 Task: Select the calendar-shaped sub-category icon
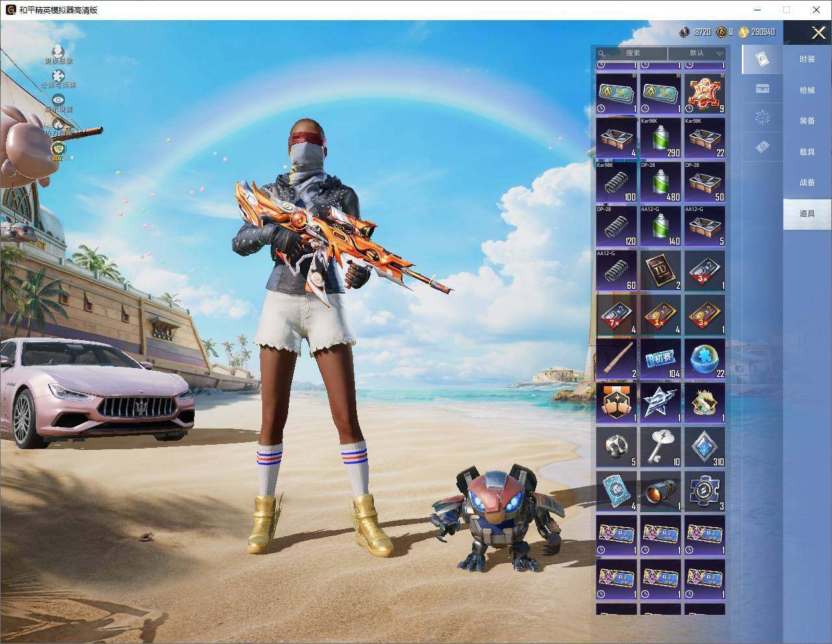point(763,89)
